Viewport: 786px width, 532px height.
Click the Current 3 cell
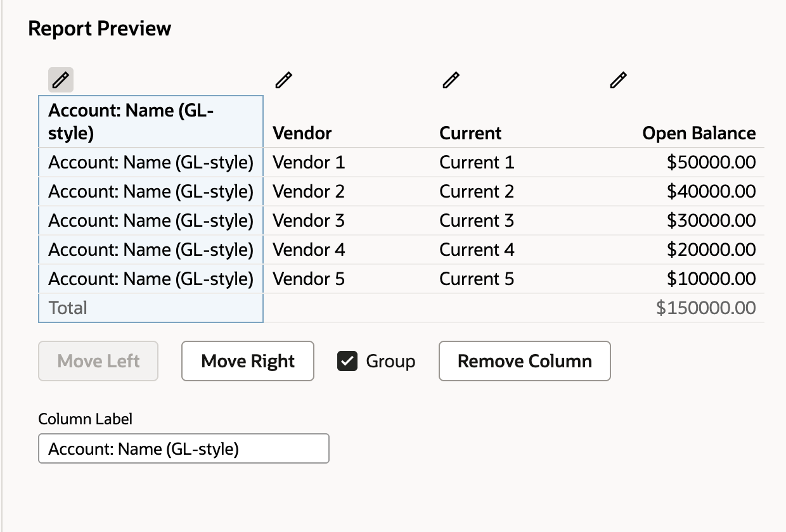(477, 220)
